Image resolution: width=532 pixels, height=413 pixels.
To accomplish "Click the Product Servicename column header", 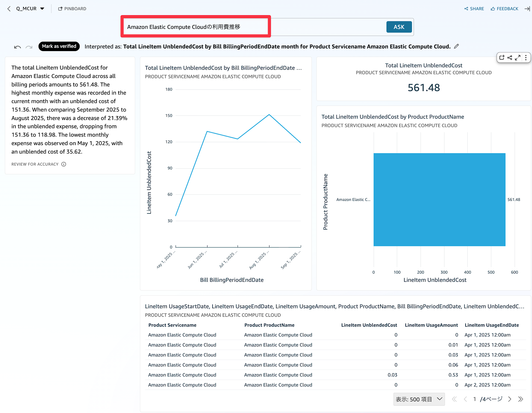I will (x=172, y=325).
